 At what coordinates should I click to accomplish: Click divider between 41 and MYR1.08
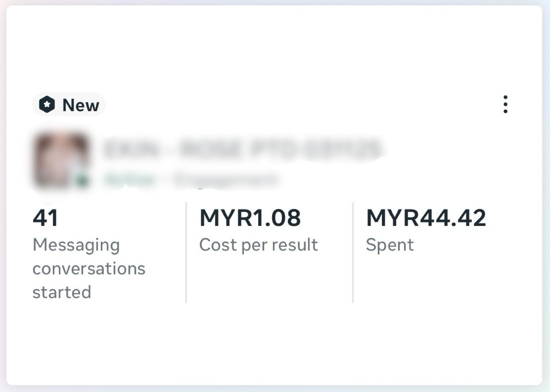pyautogui.click(x=186, y=253)
